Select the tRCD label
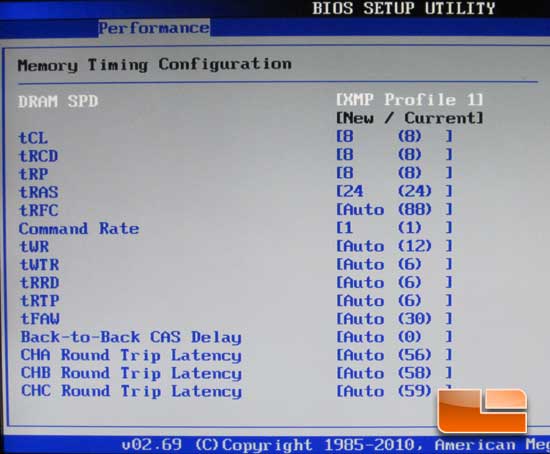 [x=39, y=156]
